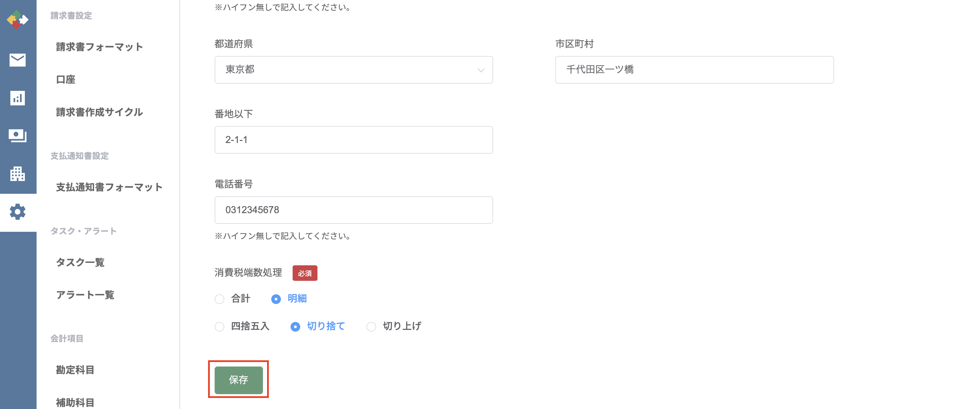Open the company building icon in sidebar
The width and height of the screenshot is (980, 409).
point(18,174)
